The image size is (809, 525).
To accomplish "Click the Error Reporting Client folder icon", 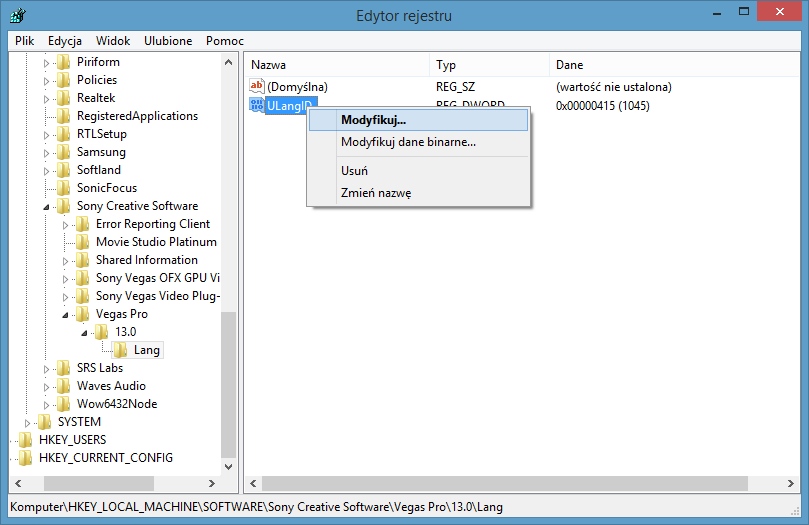I will (83, 224).
